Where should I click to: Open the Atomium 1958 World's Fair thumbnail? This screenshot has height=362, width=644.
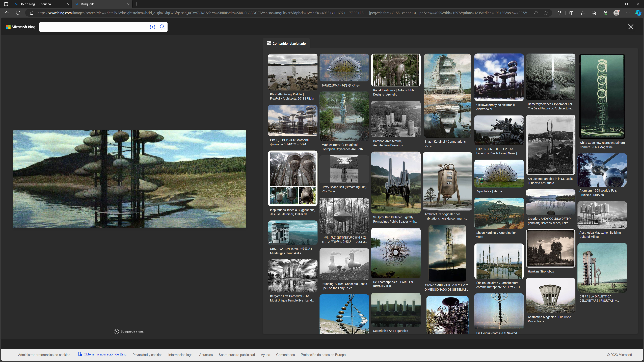tap(602, 170)
